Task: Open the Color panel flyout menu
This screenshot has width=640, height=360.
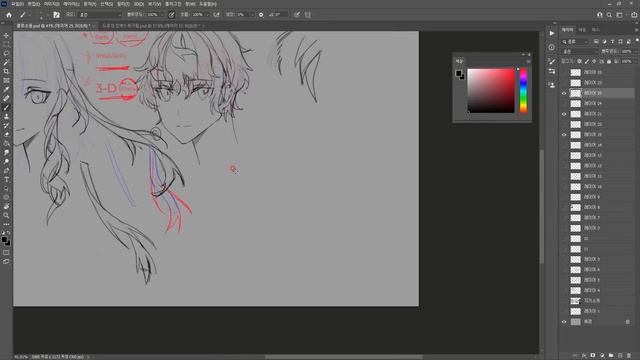Action: [x=528, y=61]
